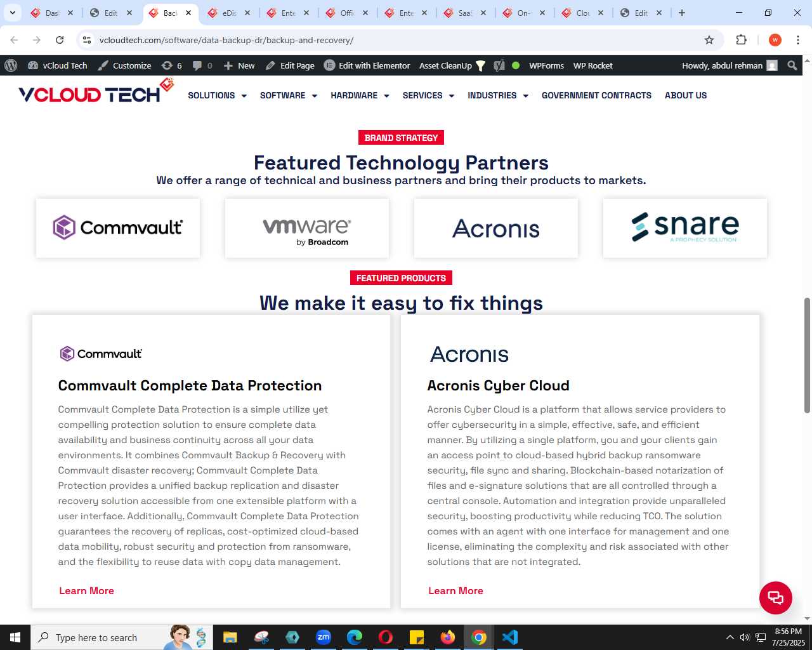Image resolution: width=812 pixels, height=650 pixels.
Task: Click the page vertical scrollbar thumb
Action: [x=807, y=355]
